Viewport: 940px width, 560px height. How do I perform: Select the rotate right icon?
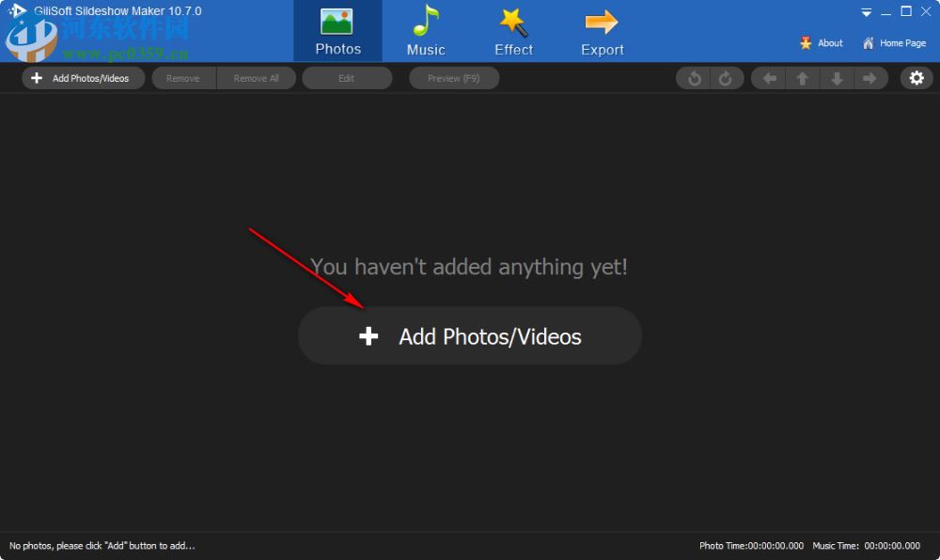point(725,78)
